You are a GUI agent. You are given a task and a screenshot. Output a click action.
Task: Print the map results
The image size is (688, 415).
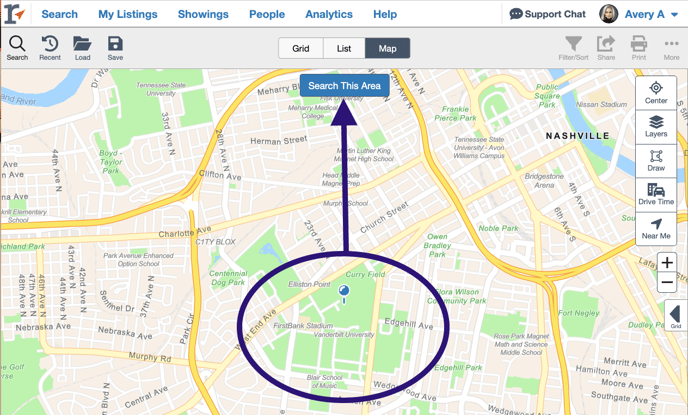pos(638,47)
